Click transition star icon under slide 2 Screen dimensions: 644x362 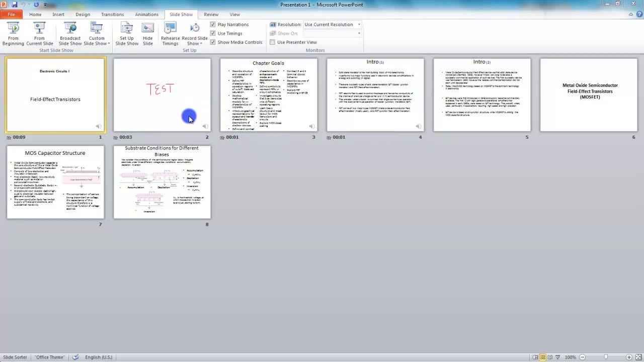point(116,137)
